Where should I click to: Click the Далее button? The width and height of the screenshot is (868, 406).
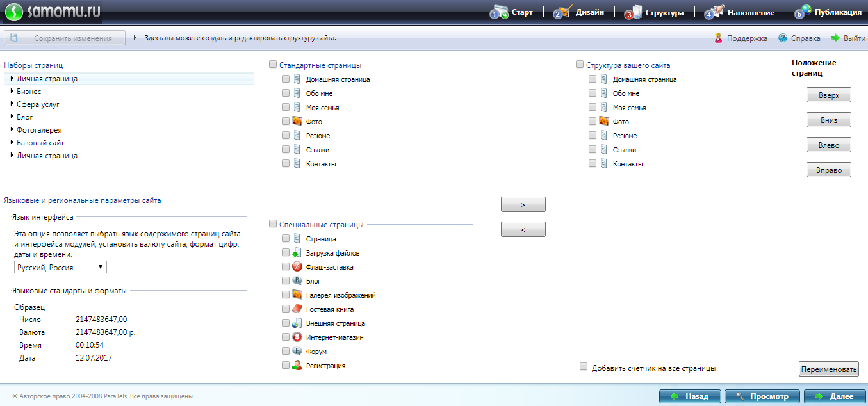(x=835, y=396)
